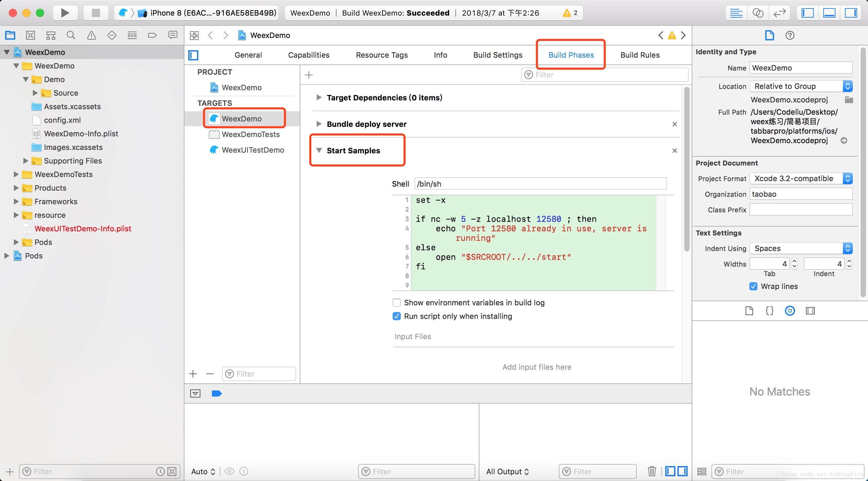The image size is (868, 481).
Task: Click the build phases vertical scrollbar
Action: [x=687, y=170]
